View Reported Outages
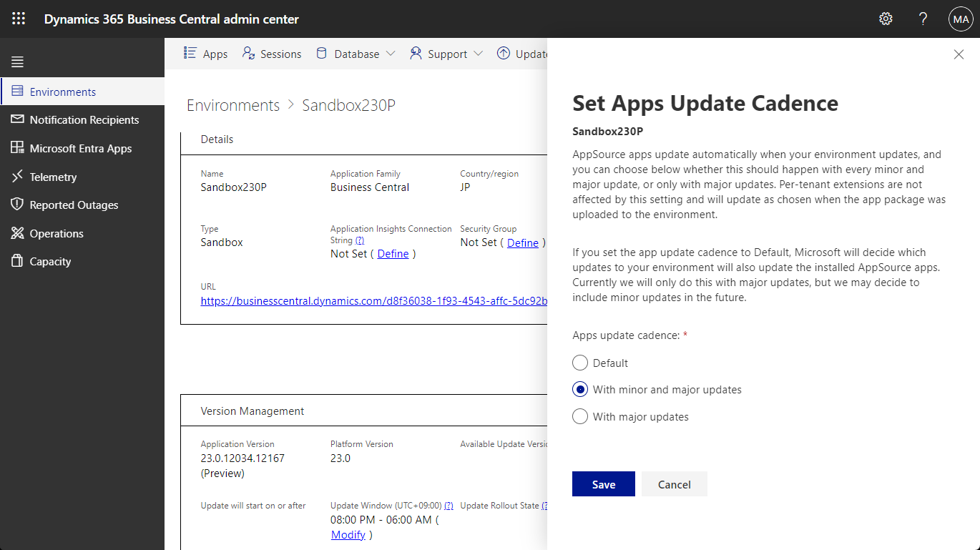 point(74,205)
